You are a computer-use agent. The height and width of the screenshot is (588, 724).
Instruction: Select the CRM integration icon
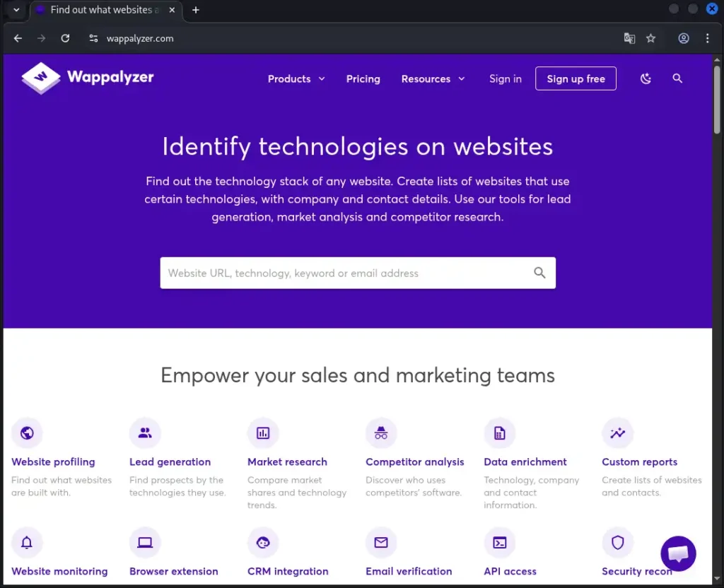263,542
